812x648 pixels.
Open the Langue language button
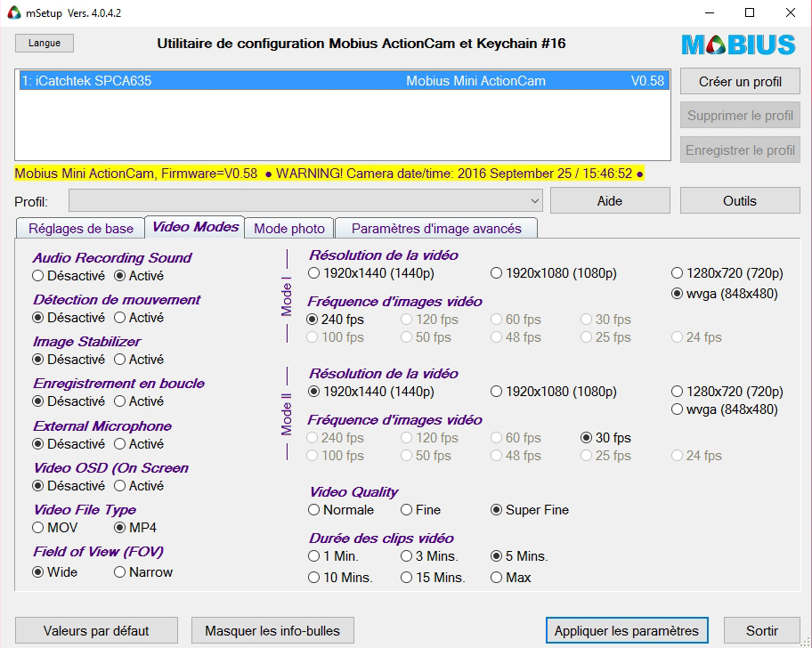[44, 43]
